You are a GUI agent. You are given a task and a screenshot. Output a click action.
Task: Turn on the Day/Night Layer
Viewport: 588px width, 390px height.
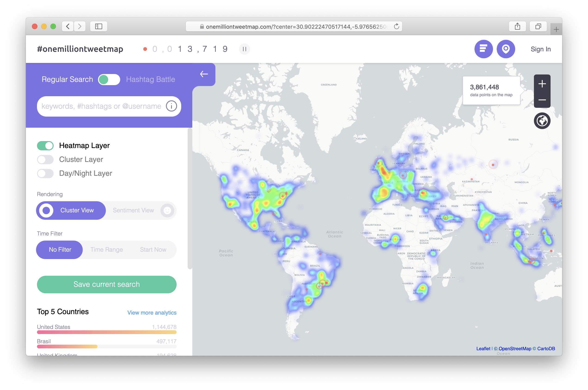tap(45, 173)
